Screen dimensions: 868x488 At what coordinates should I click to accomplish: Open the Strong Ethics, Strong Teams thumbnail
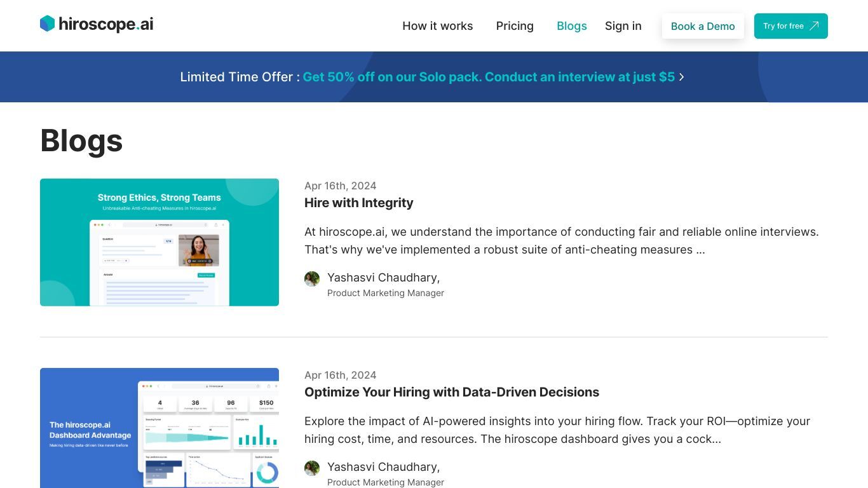coord(159,242)
